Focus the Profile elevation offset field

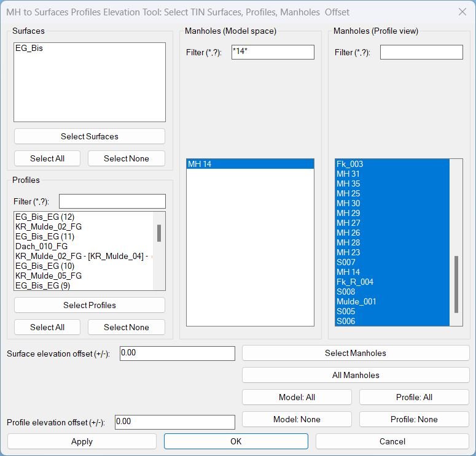click(175, 422)
